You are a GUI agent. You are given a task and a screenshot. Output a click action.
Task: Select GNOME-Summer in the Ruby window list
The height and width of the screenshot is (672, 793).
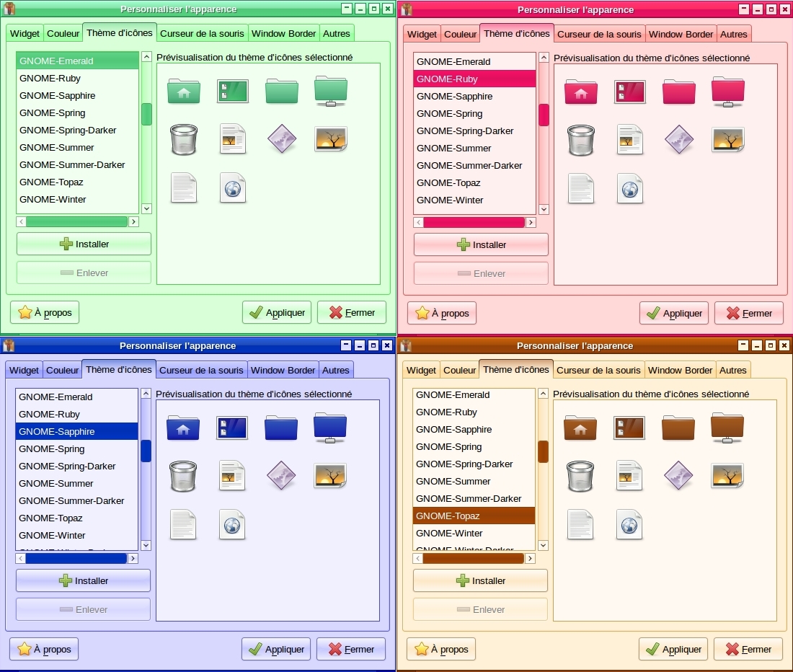[x=474, y=148]
